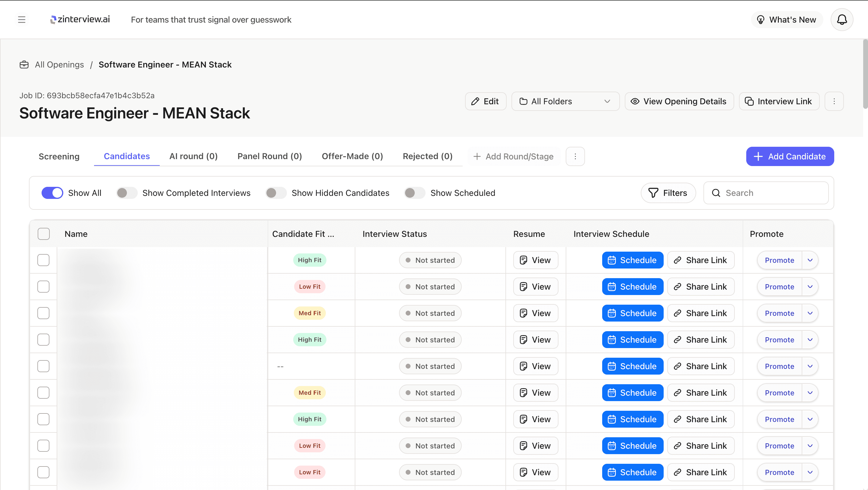
Task: Check the checkbox in the '--' fit row
Action: click(43, 366)
